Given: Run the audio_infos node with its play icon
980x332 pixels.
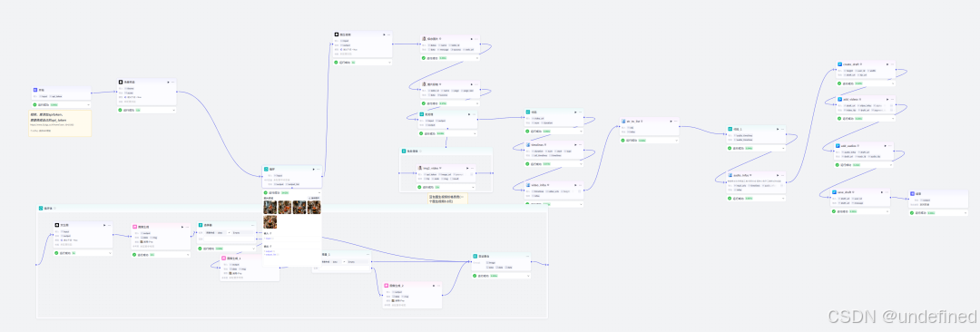Looking at the screenshot, I should point(777,175).
